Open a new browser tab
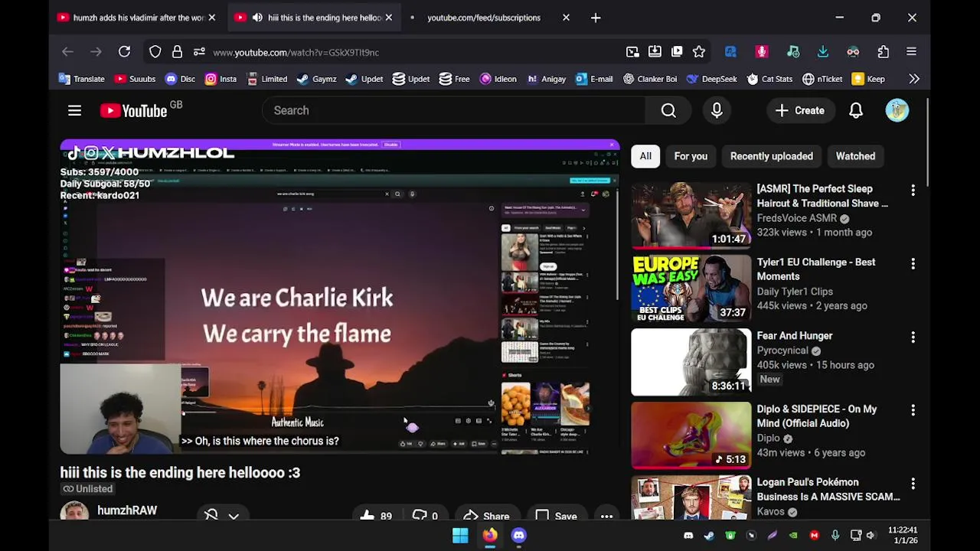The width and height of the screenshot is (980, 551). (596, 18)
